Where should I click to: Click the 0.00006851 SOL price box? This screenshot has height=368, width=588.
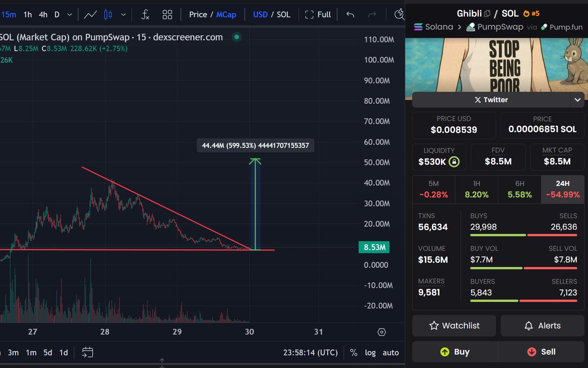(542, 125)
